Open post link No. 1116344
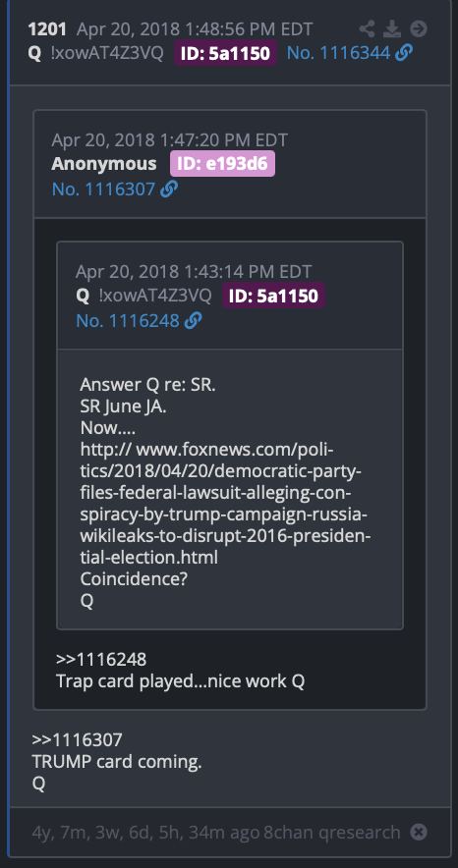The width and height of the screenshot is (458, 868). [x=338, y=53]
